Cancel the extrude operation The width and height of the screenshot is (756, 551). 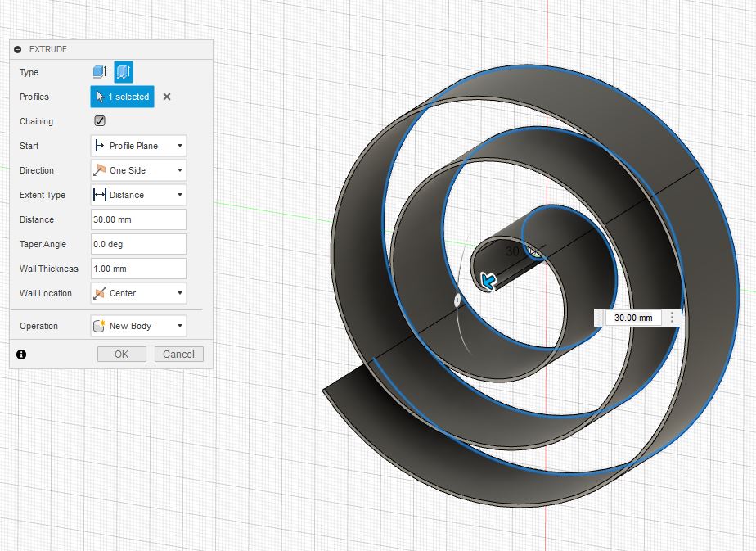179,355
